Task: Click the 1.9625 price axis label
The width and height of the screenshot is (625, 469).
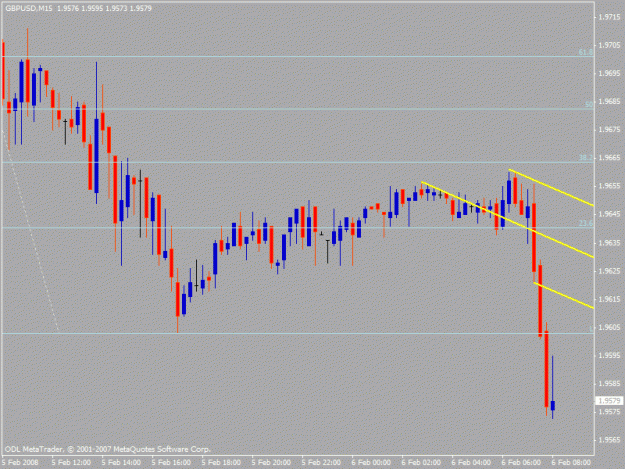Action: pos(609,271)
